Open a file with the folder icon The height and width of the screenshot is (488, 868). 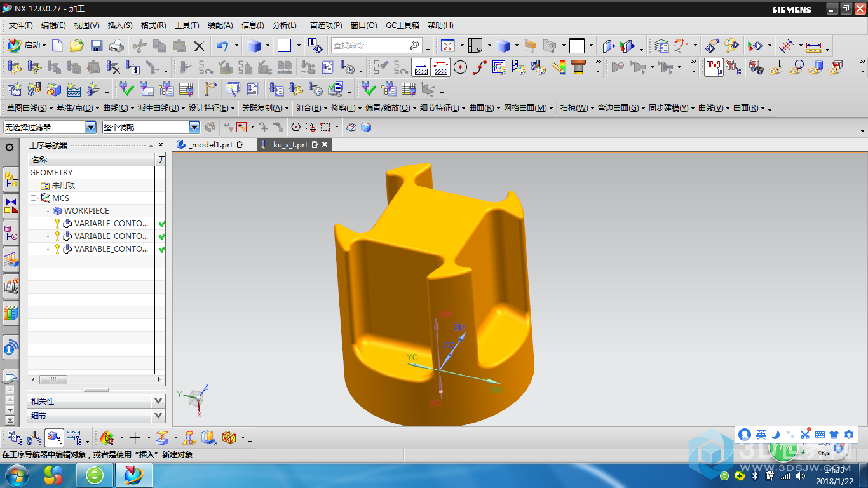pos(76,46)
